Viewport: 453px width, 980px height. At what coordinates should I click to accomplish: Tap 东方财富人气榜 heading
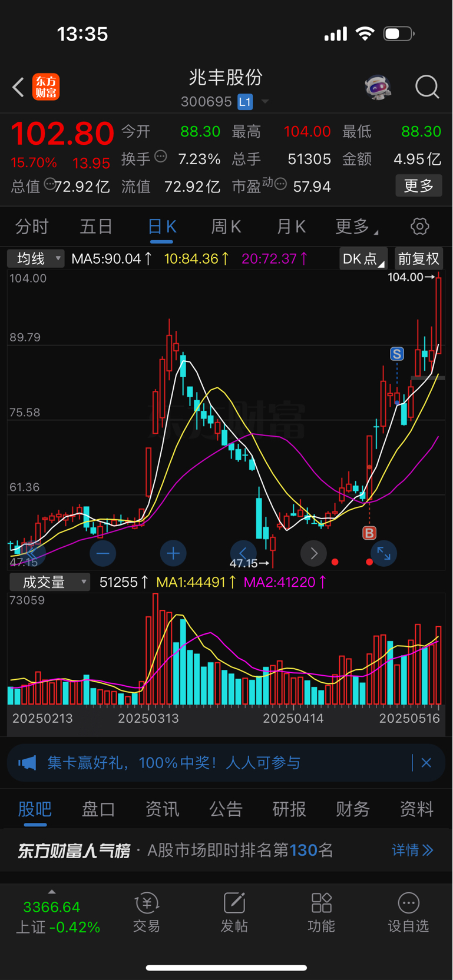click(x=74, y=851)
